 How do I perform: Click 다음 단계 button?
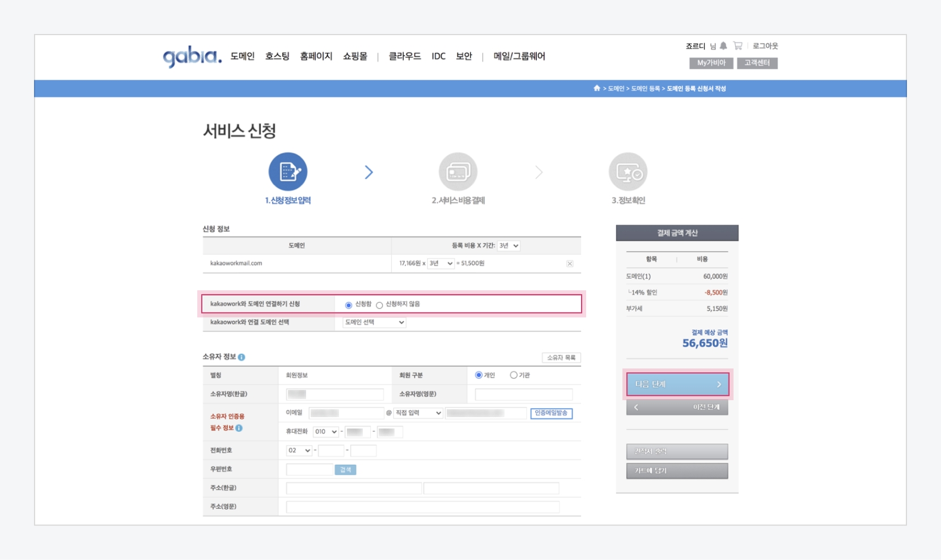pyautogui.click(x=677, y=384)
